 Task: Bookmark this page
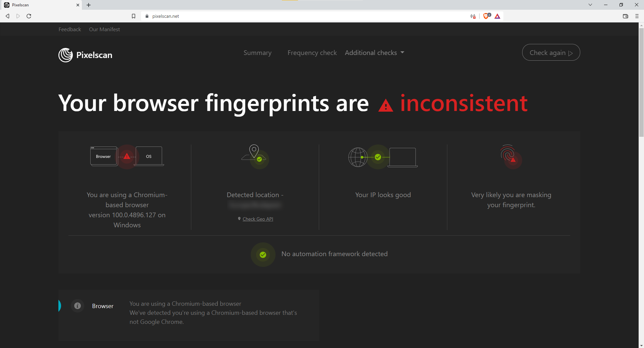pyautogui.click(x=134, y=16)
